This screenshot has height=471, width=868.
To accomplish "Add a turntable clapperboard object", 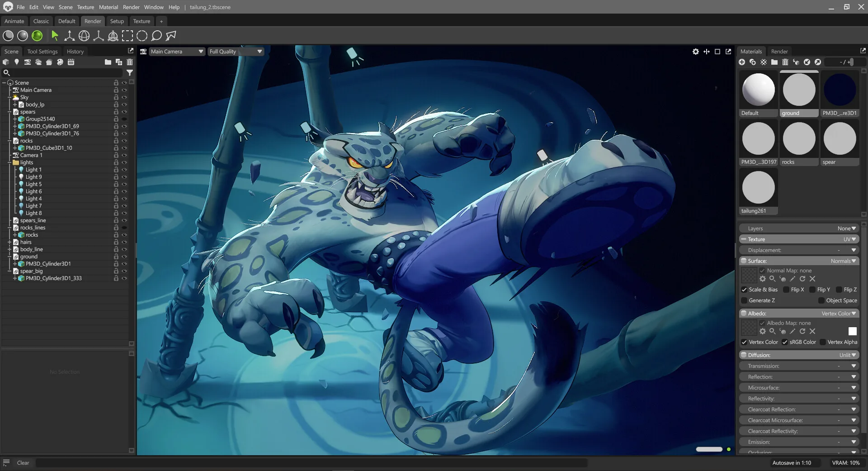I will pyautogui.click(x=71, y=62).
